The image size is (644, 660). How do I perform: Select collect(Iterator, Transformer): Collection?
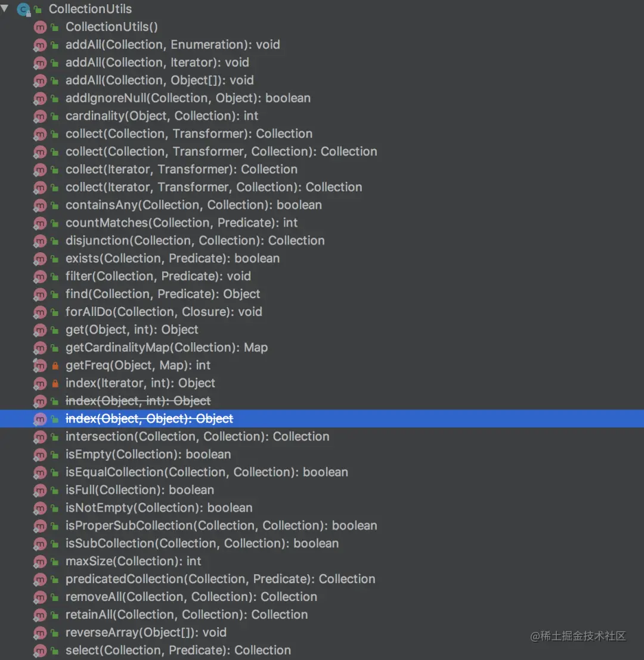click(181, 169)
